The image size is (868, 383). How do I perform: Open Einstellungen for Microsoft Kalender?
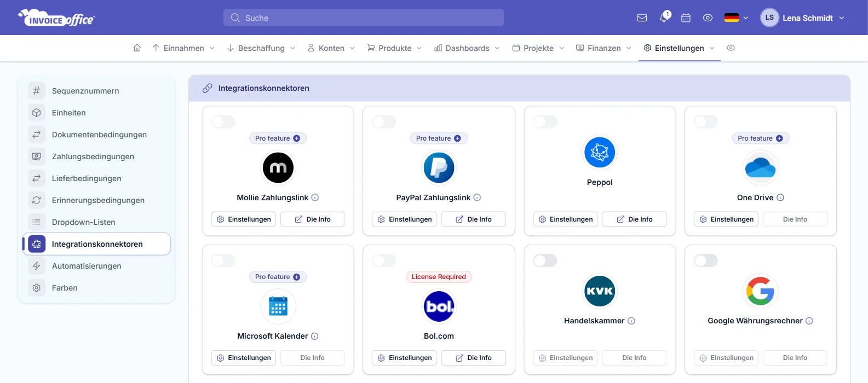pyautogui.click(x=244, y=358)
